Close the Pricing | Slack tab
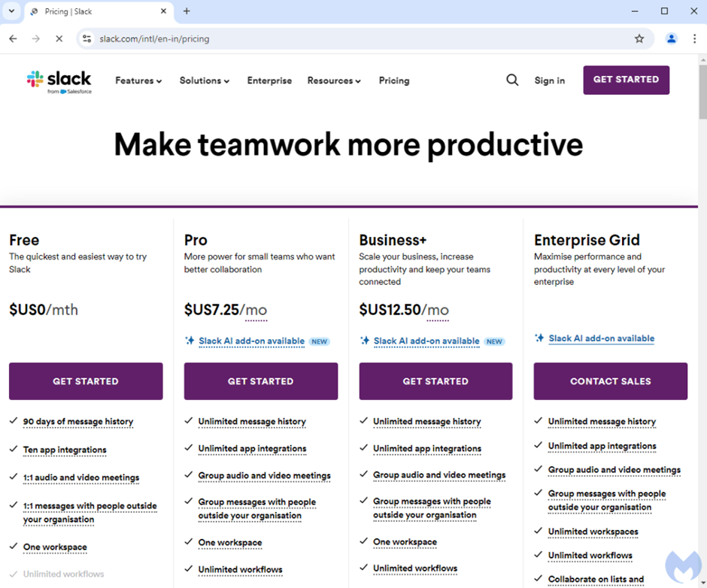Viewport: 707px width, 588px height. click(x=164, y=11)
